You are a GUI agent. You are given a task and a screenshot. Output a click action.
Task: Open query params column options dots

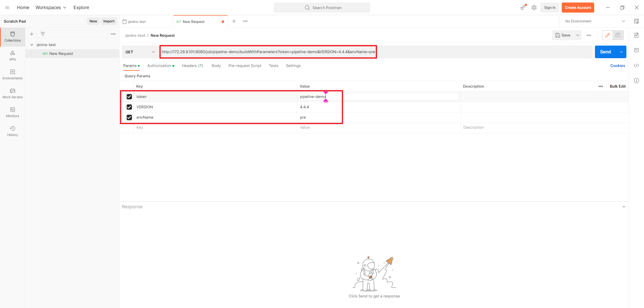(x=601, y=86)
